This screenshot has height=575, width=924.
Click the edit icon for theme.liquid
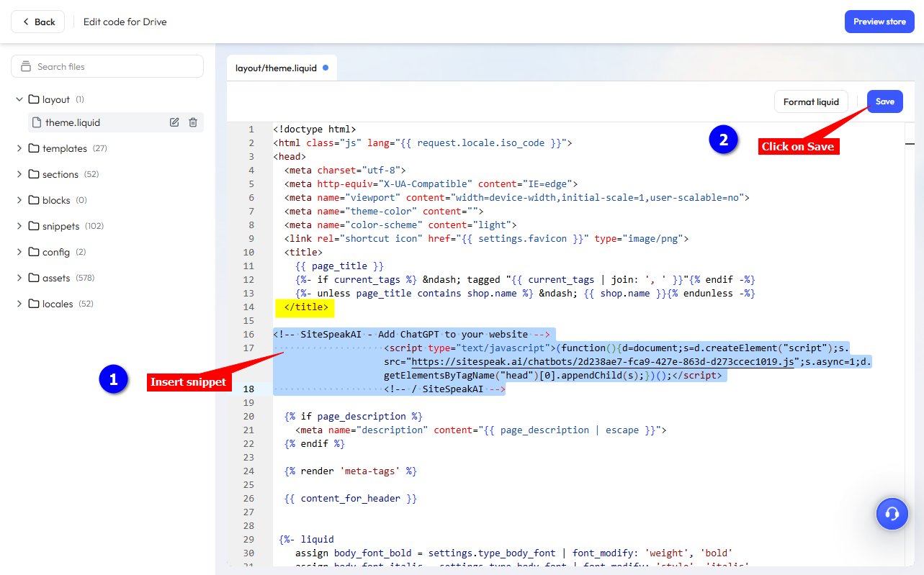pyautogui.click(x=174, y=122)
